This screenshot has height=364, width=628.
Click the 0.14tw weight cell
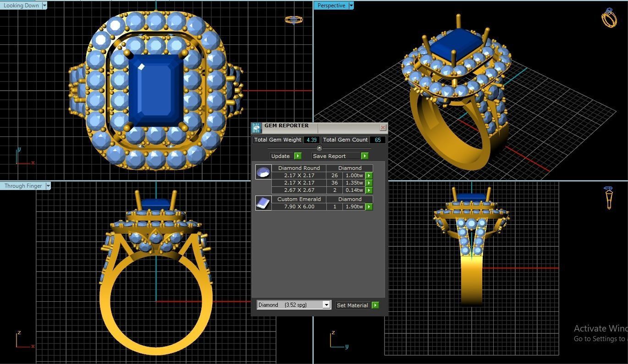pos(354,190)
